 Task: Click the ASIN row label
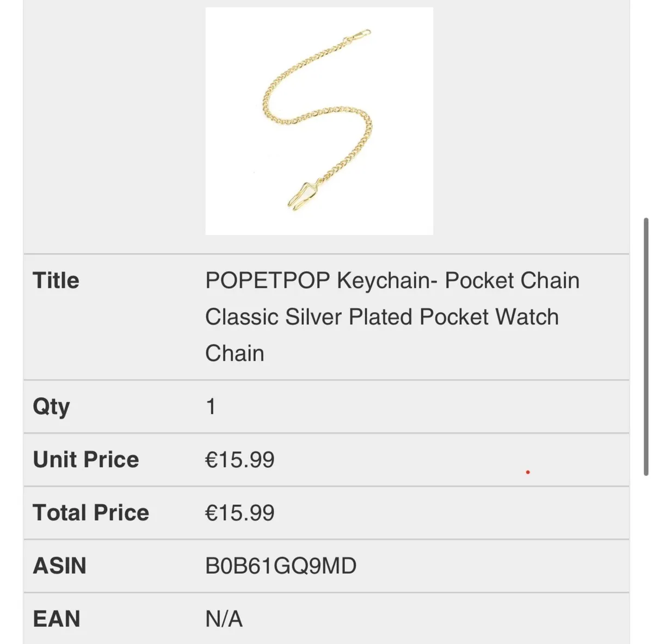pyautogui.click(x=59, y=566)
